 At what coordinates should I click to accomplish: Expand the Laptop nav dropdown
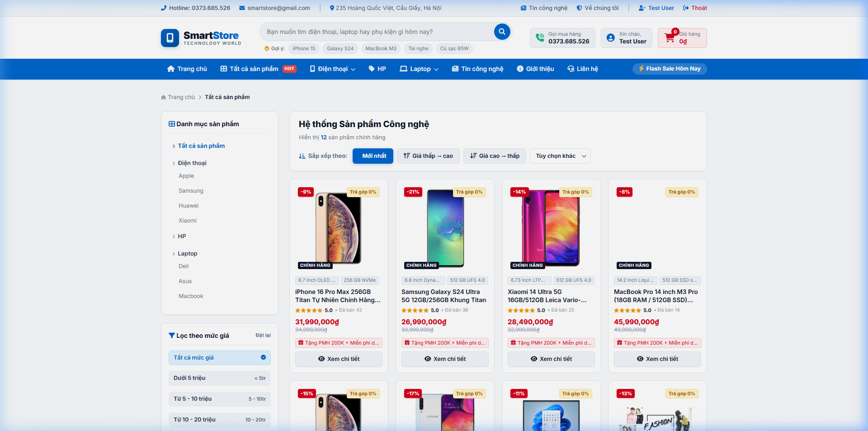(x=419, y=69)
